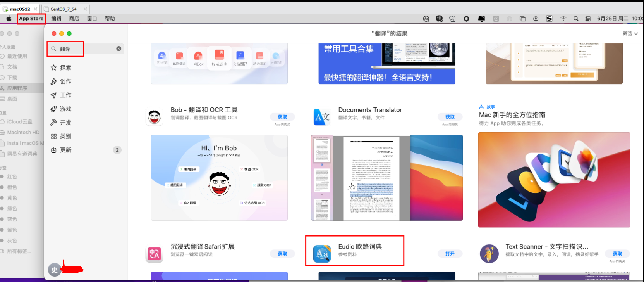Open Bob - 翻译和 OCR 工具 title

(x=204, y=110)
